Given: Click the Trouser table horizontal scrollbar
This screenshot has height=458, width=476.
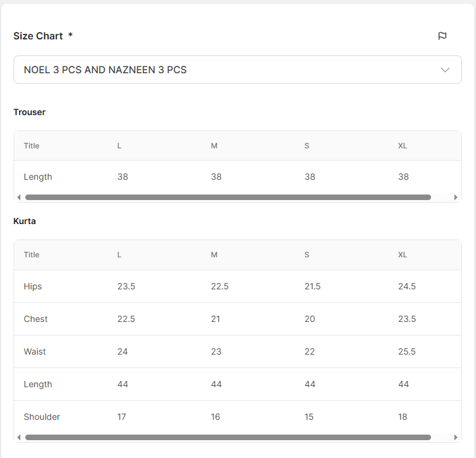Looking at the screenshot, I should point(228,198).
